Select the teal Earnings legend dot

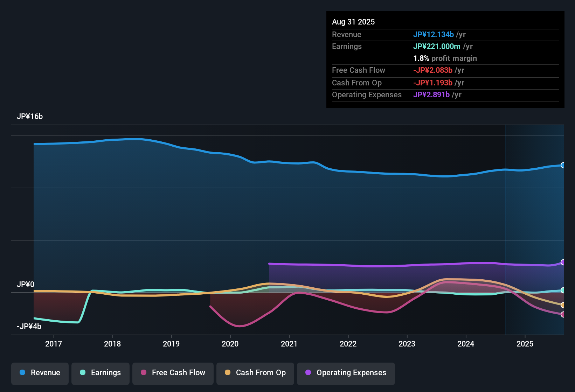(83, 373)
